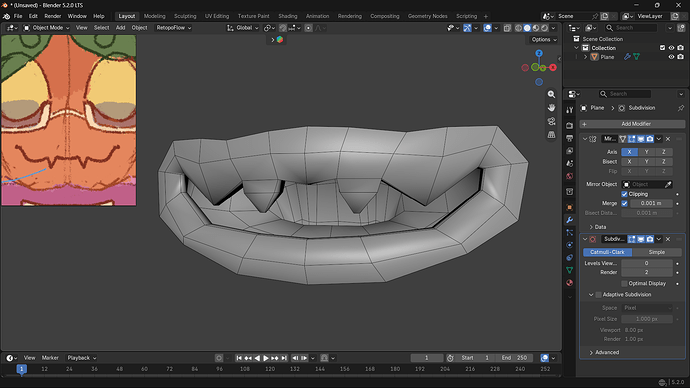Toggle Mirror axis Y button
Image resolution: width=690 pixels, height=388 pixels.
tap(646, 152)
